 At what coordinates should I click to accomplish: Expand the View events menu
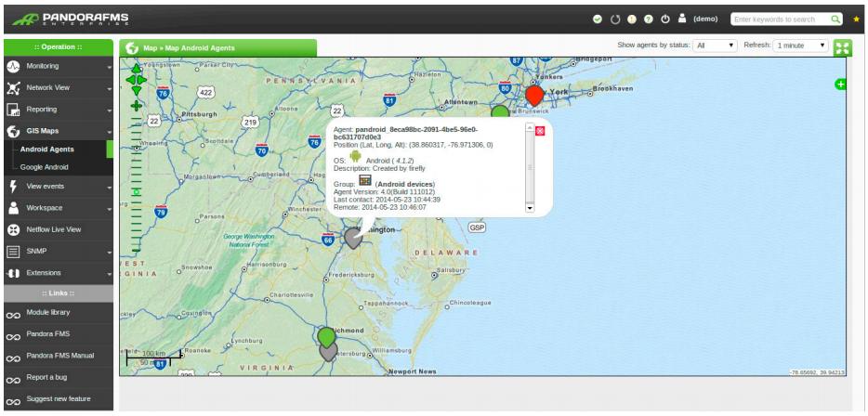59,187
